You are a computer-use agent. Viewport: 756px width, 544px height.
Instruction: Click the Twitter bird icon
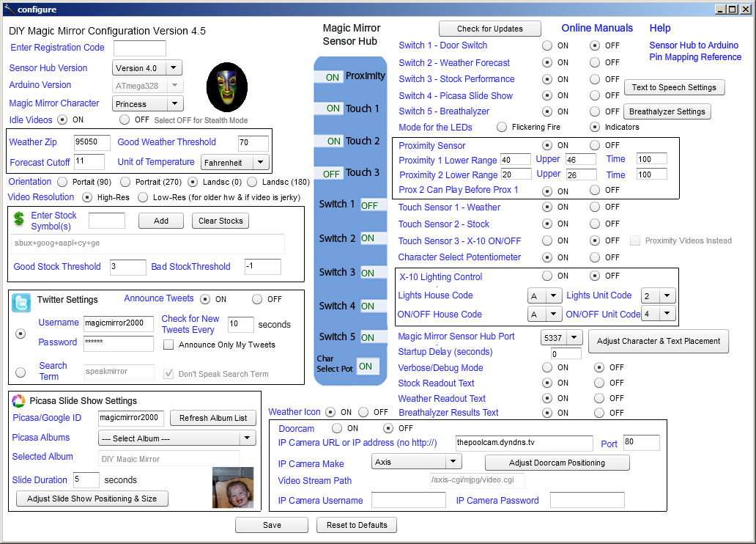21,303
